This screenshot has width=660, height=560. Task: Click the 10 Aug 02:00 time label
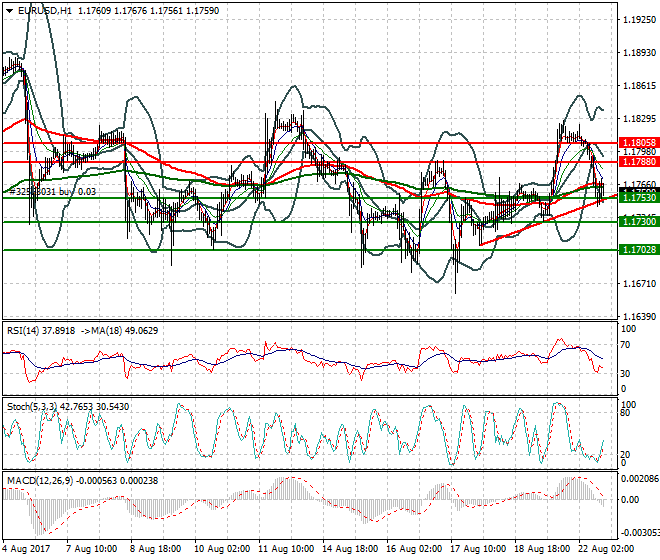tap(222, 549)
